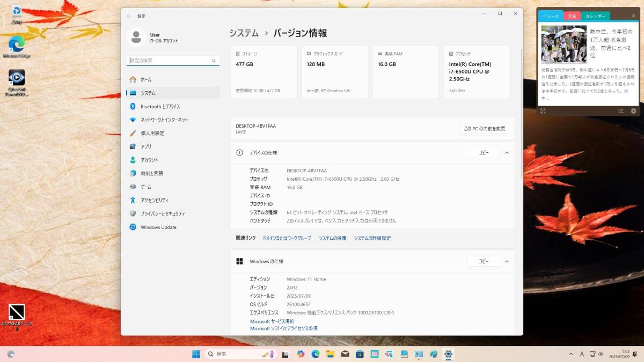The width and height of the screenshot is (644, 362).
Task: Copy device specifications with コピー button
Action: (484, 153)
